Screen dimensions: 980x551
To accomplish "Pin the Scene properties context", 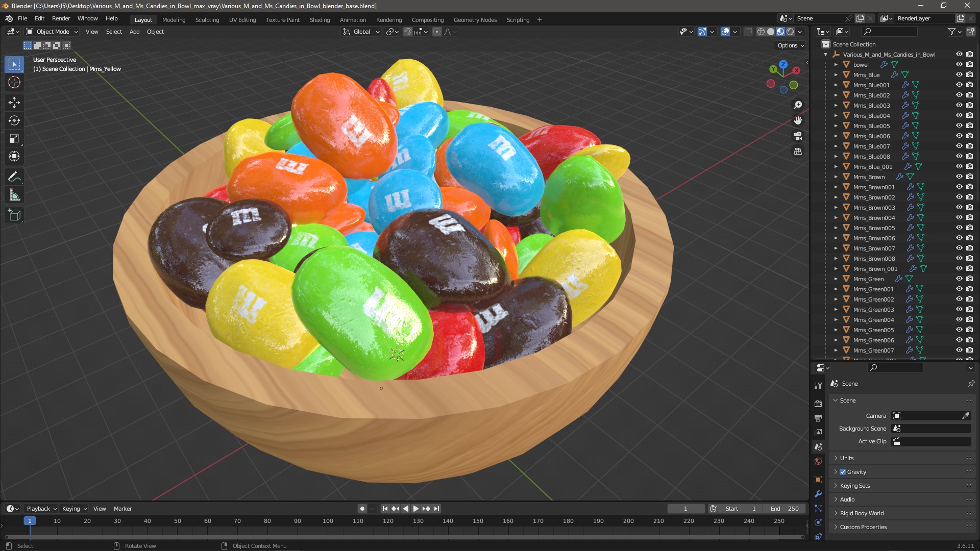I will [x=971, y=384].
